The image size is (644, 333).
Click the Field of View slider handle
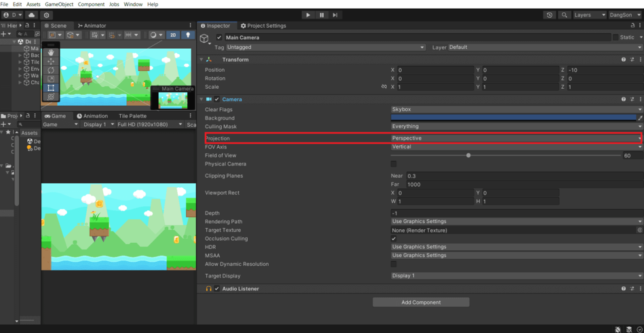(x=468, y=155)
